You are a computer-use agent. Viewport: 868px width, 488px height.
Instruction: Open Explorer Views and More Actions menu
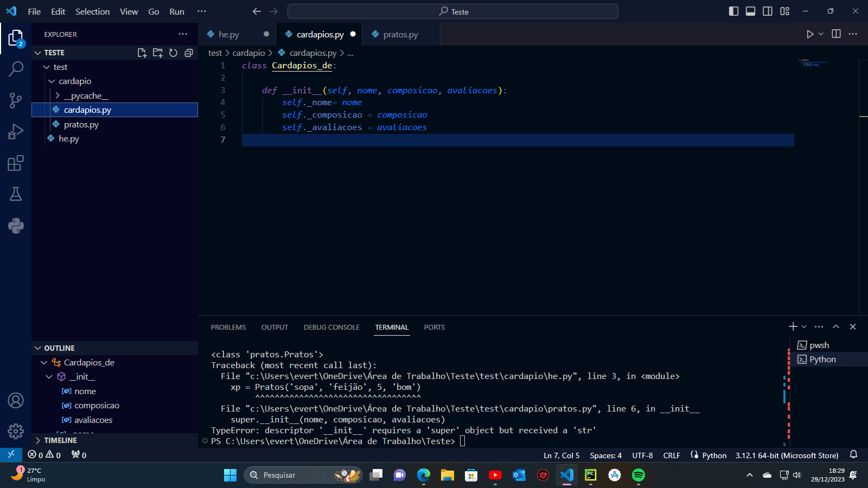(183, 34)
